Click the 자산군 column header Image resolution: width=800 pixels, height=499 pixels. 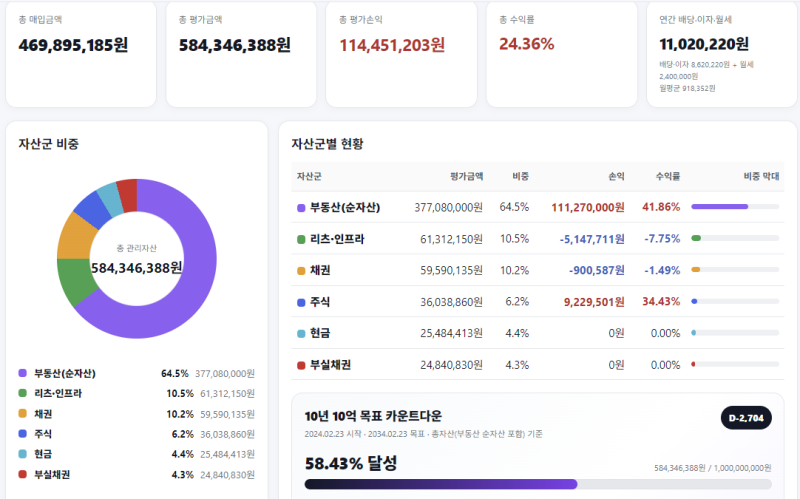(309, 176)
